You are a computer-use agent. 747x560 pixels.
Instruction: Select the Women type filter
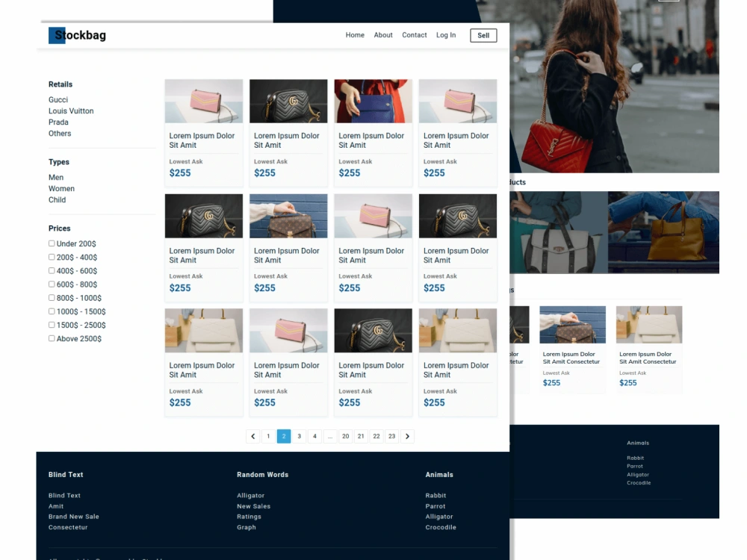coord(61,189)
